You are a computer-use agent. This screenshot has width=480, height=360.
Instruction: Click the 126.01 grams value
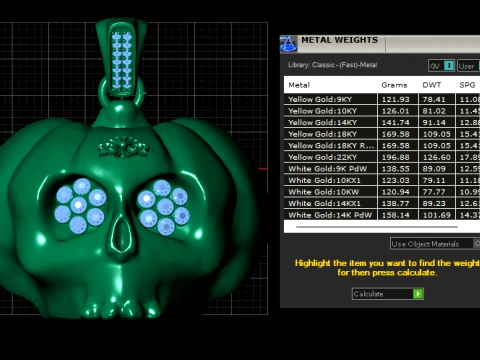[395, 111]
